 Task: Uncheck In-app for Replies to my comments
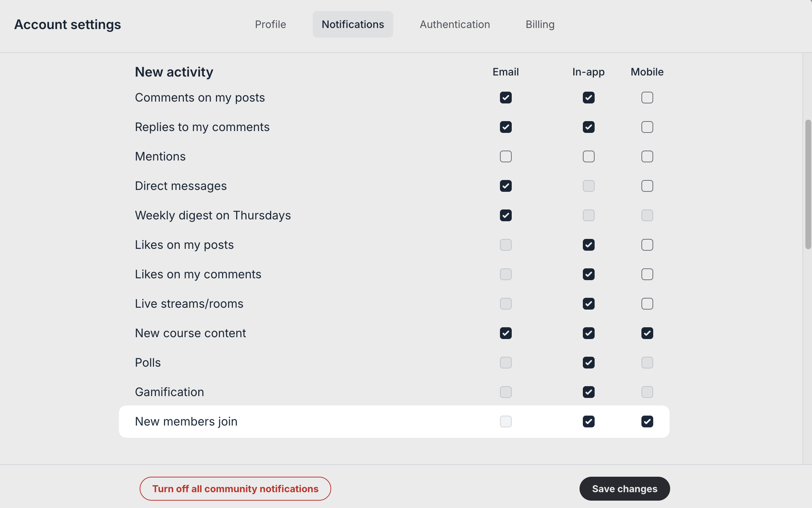point(588,127)
